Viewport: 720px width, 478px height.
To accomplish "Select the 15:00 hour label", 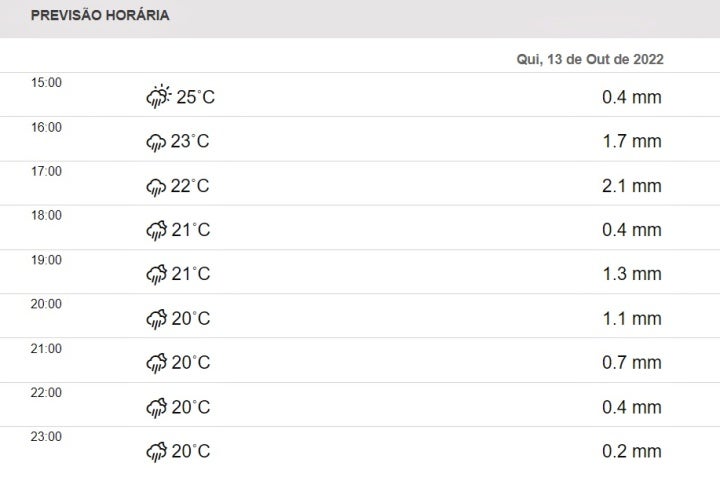I will click(x=47, y=83).
